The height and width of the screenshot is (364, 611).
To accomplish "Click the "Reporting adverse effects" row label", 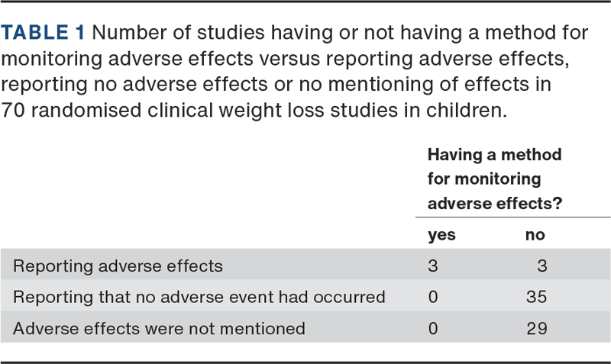I will 118,266.
